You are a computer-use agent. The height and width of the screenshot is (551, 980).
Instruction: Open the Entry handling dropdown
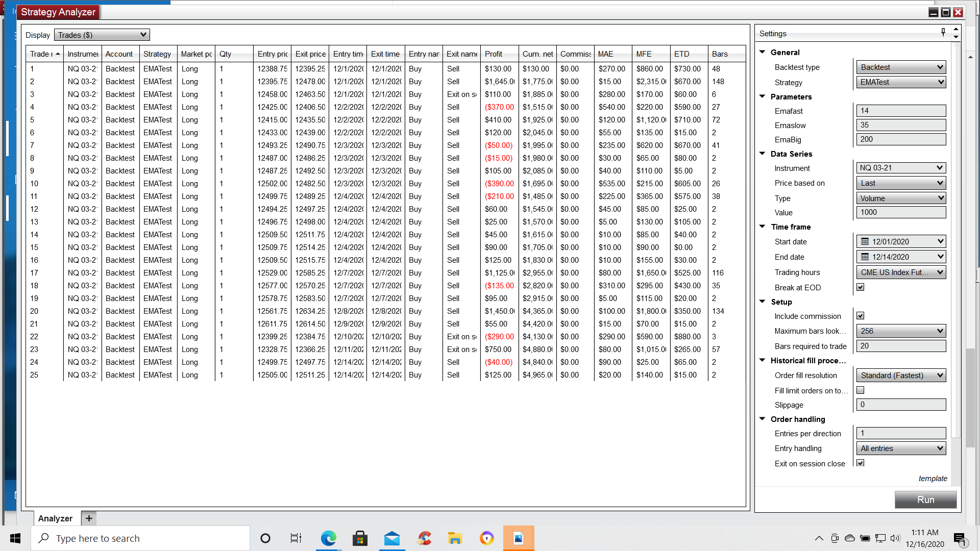click(x=901, y=448)
